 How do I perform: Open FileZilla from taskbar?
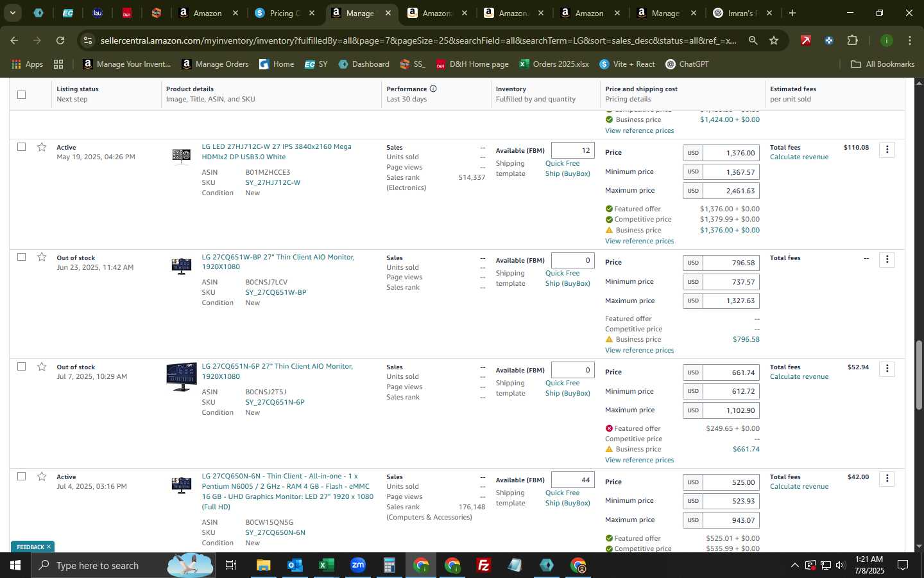pyautogui.click(x=484, y=565)
